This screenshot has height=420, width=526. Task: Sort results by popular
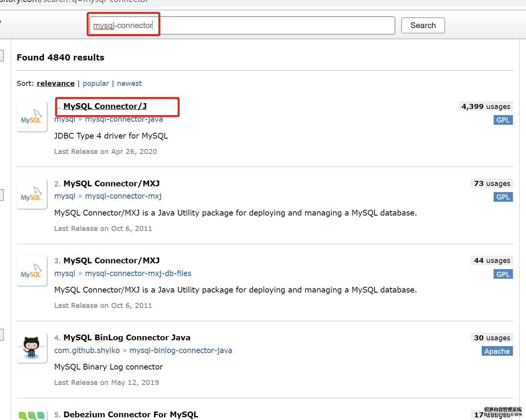pos(96,84)
